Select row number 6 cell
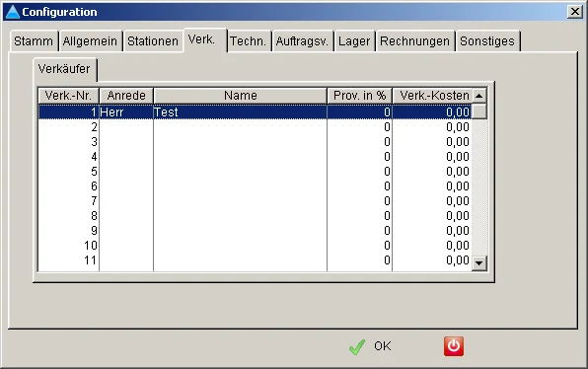Viewport: 588px width, 369px height. click(69, 186)
